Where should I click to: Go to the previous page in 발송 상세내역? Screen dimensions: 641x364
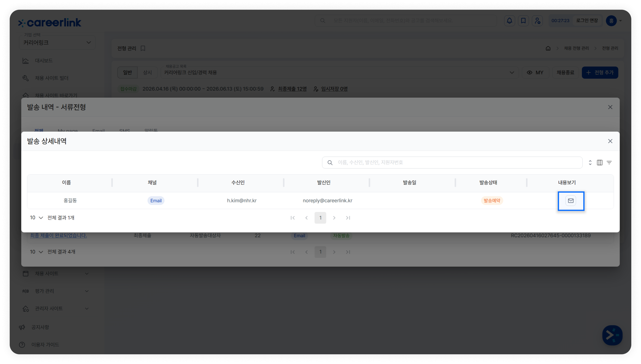306,218
